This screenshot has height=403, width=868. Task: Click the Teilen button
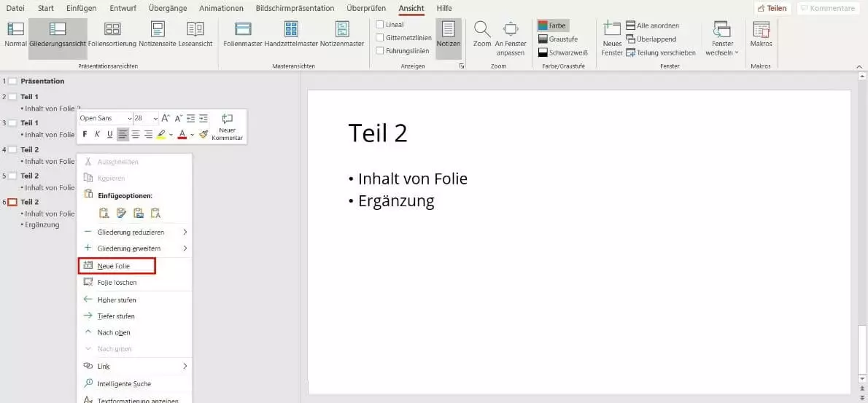(772, 8)
